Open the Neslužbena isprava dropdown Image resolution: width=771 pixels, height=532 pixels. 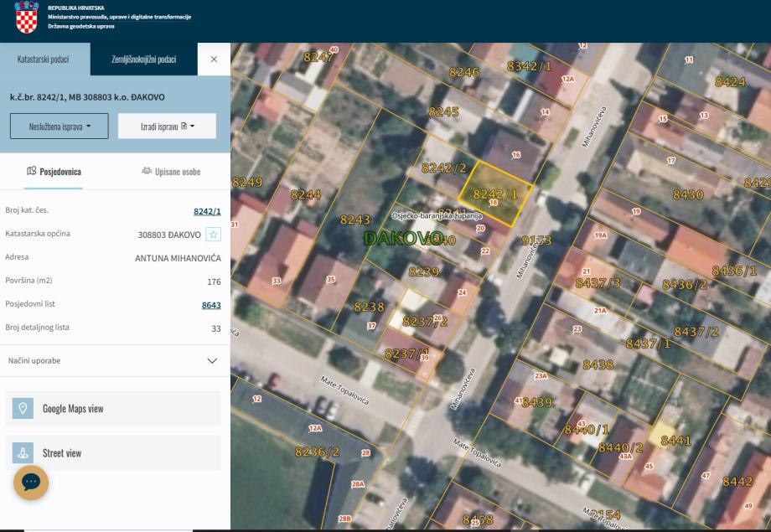pyautogui.click(x=60, y=126)
